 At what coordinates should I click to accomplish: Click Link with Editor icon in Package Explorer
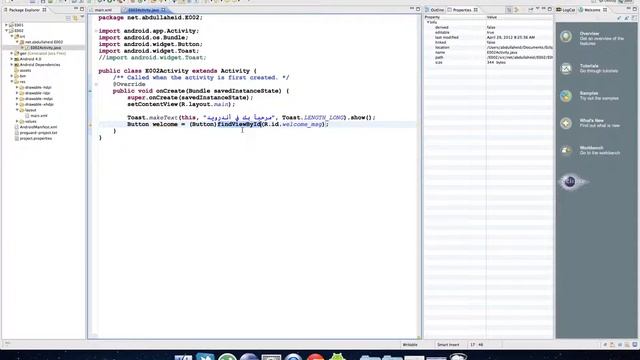(75, 18)
